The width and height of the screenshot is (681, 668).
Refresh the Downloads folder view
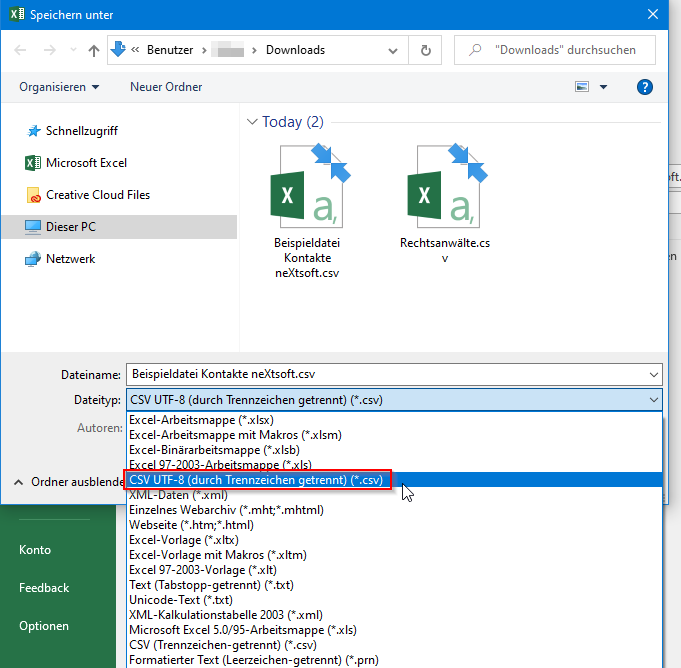click(x=425, y=50)
